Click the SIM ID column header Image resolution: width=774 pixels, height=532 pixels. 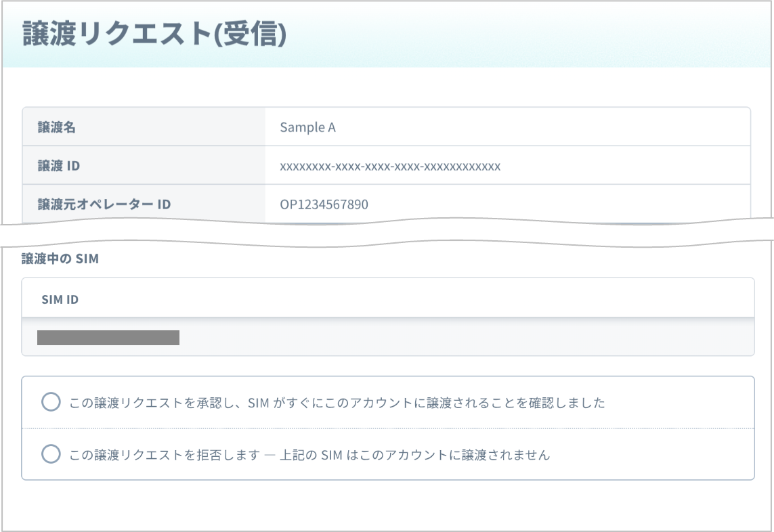click(60, 300)
